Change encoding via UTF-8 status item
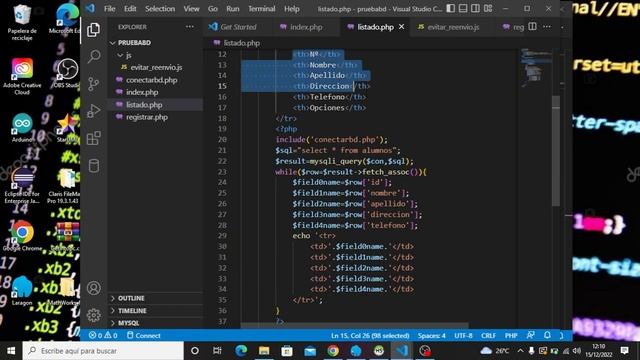Screen dimensions: 640x360 pos(463,336)
